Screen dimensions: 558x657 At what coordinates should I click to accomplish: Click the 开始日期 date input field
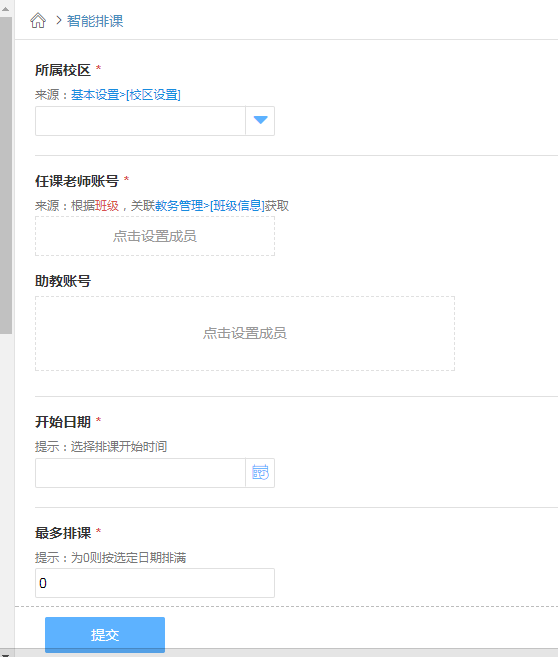(x=140, y=473)
